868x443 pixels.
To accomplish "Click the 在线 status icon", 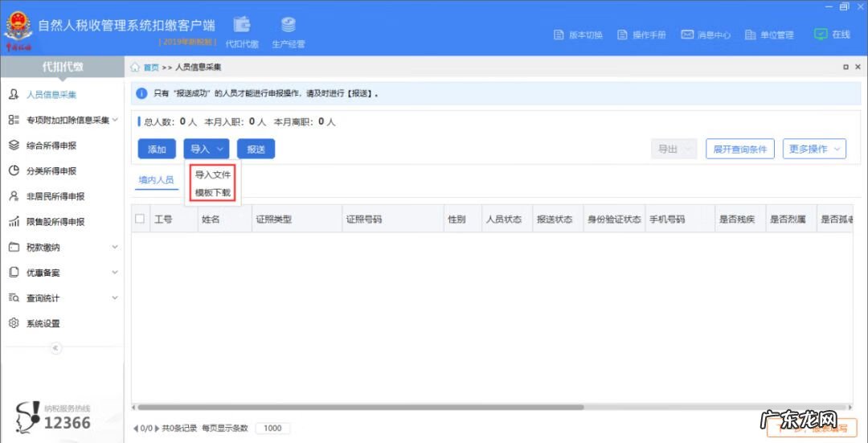I will pyautogui.click(x=821, y=35).
